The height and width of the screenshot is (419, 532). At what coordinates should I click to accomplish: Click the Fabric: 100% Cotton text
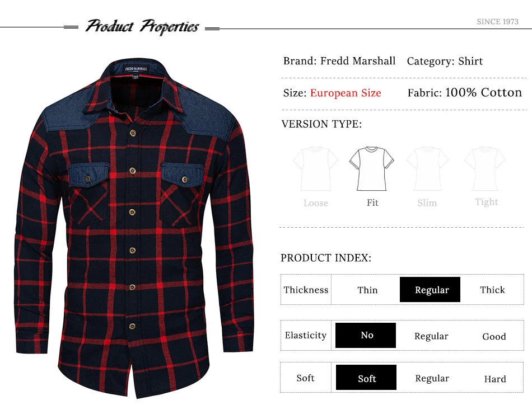(464, 92)
